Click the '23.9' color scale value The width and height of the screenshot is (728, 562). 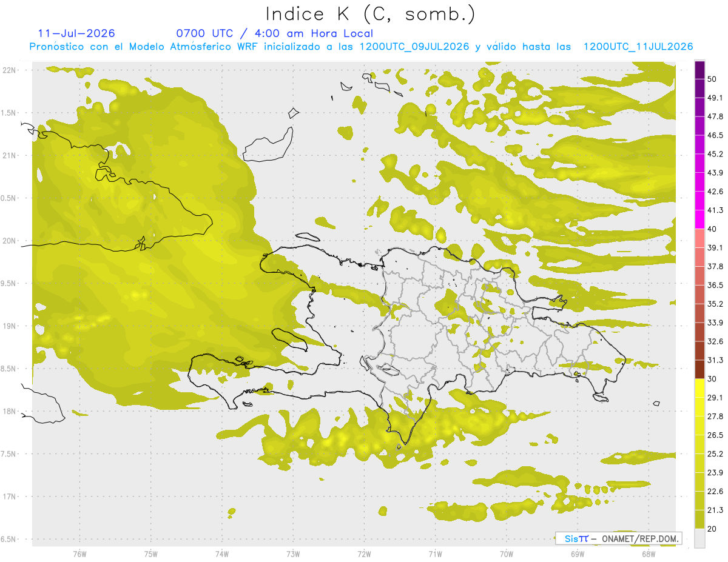(x=715, y=473)
